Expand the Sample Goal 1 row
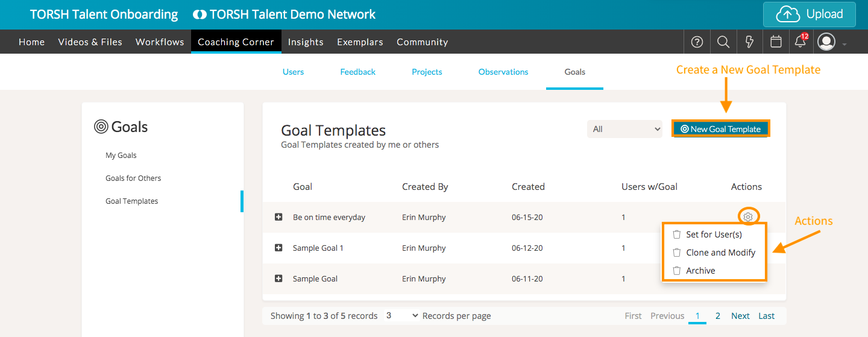This screenshot has width=868, height=337. [278, 248]
